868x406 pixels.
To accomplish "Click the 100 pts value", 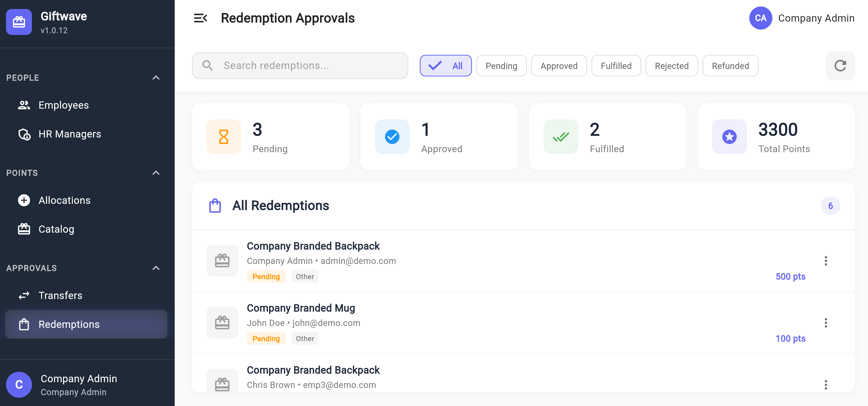I will (790, 338).
